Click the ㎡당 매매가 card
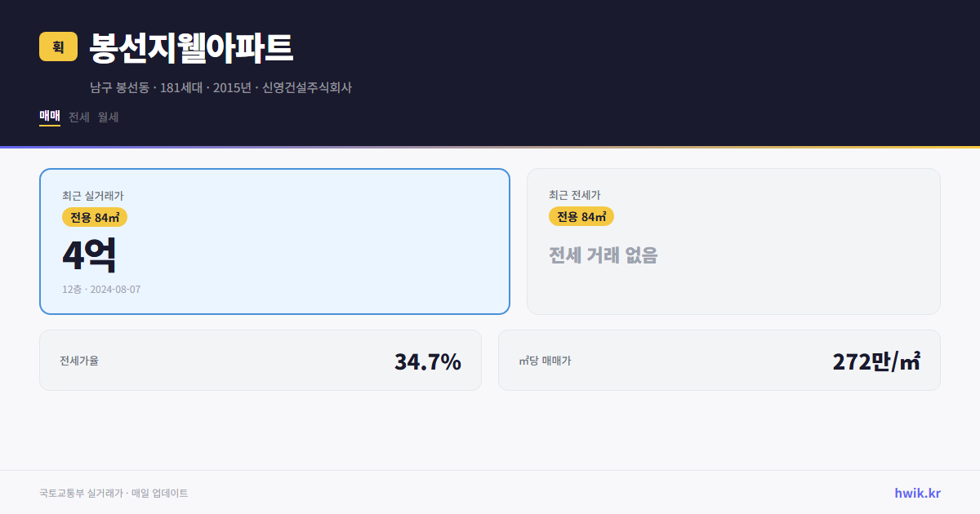The width and height of the screenshot is (980, 514). (x=719, y=360)
